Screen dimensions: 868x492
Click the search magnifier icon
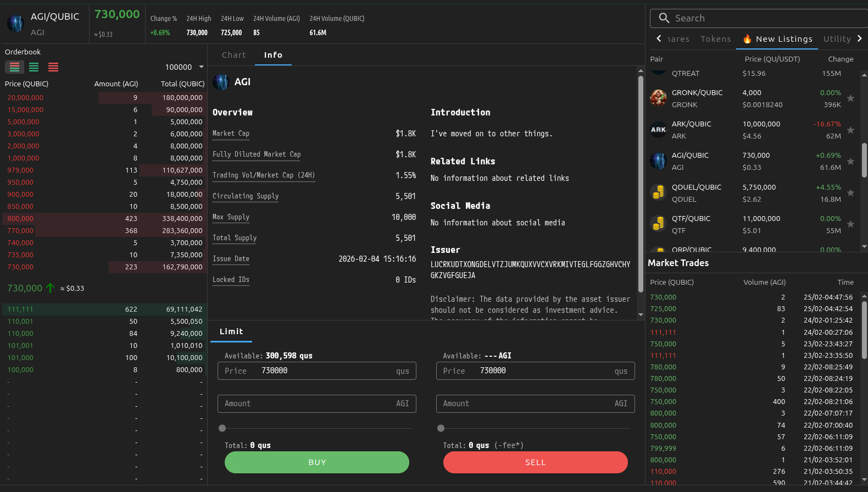tap(664, 18)
